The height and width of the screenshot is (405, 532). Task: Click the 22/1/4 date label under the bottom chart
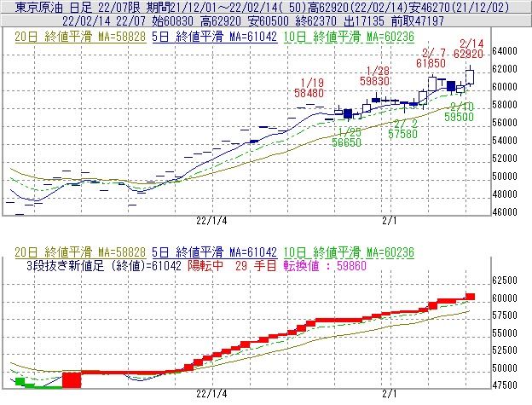pos(211,394)
